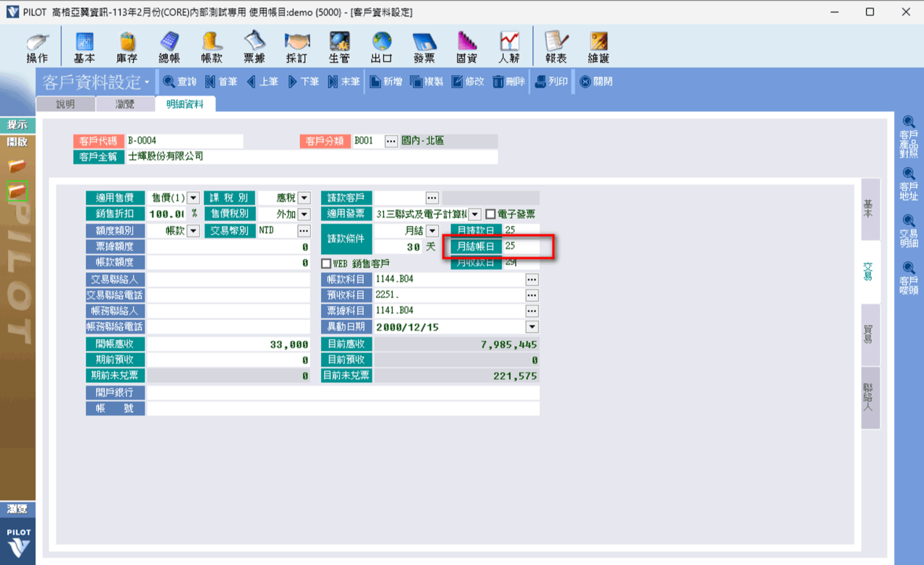Open the 報表 reports icon
This screenshot has width=924, height=565.
tap(556, 47)
